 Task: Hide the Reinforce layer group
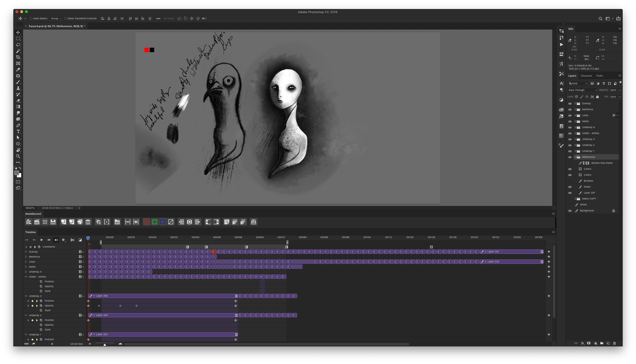click(570, 110)
